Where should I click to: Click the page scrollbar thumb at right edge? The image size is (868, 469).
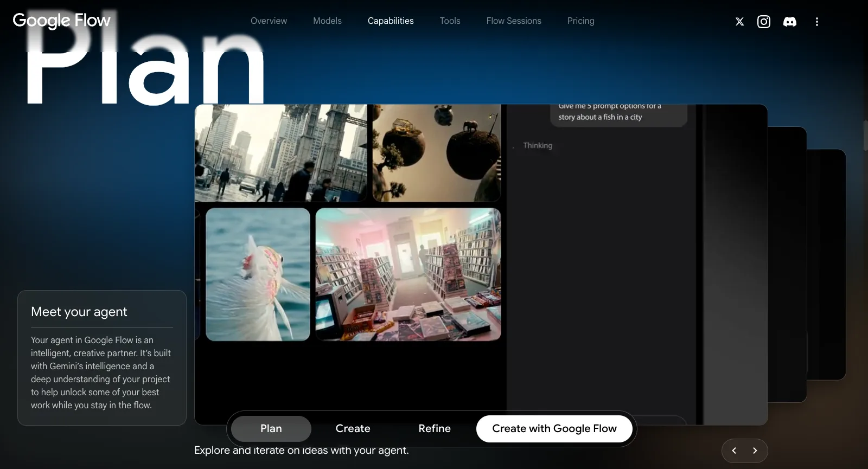click(865, 136)
